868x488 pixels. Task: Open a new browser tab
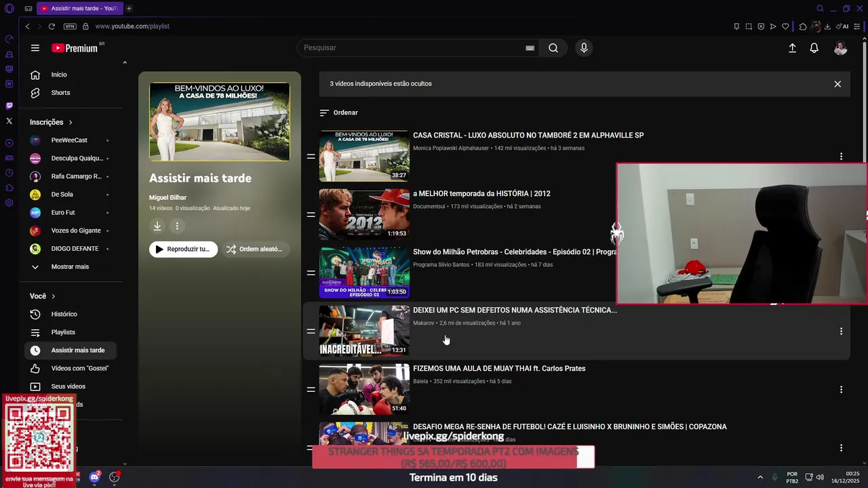pyautogui.click(x=129, y=9)
